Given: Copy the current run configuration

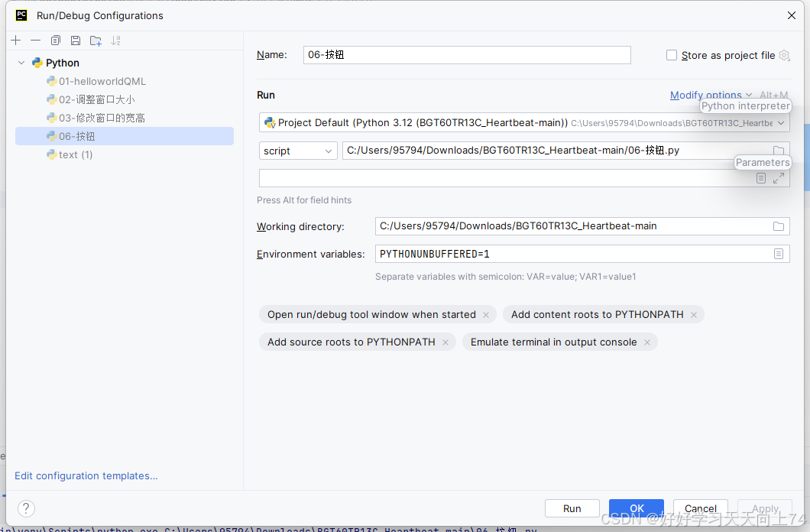Looking at the screenshot, I should click(55, 40).
